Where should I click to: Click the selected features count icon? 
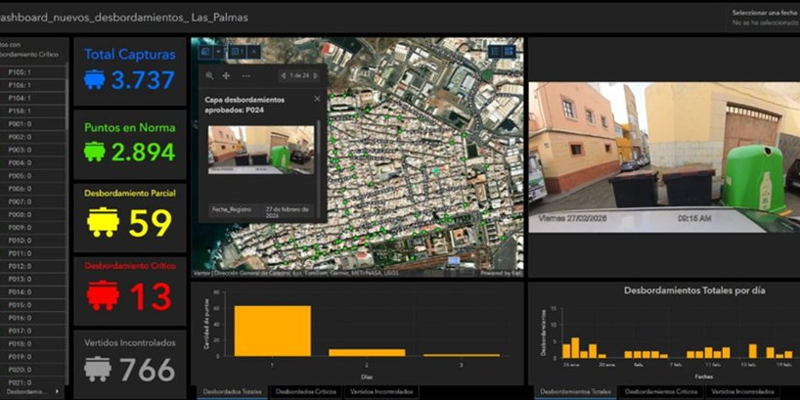coord(237,52)
